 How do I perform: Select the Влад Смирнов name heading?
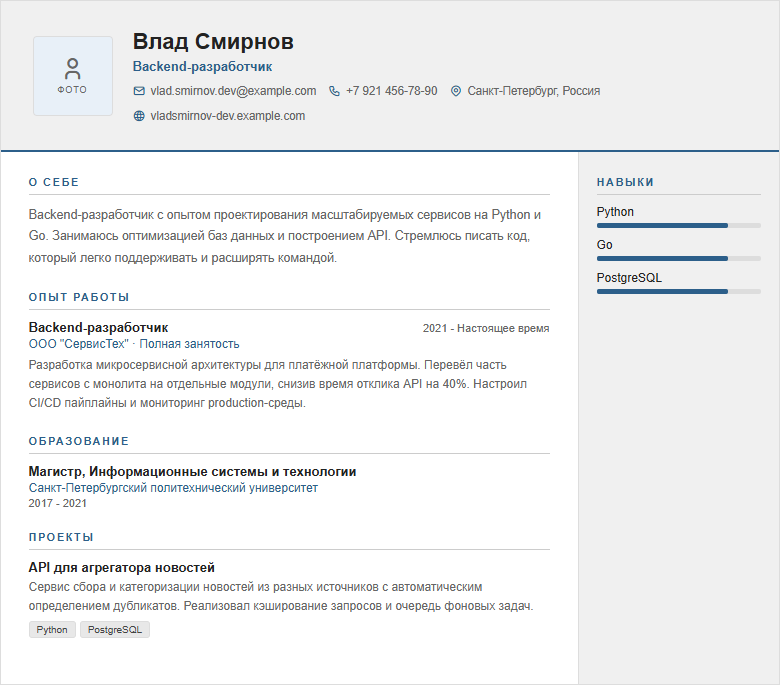(x=213, y=42)
